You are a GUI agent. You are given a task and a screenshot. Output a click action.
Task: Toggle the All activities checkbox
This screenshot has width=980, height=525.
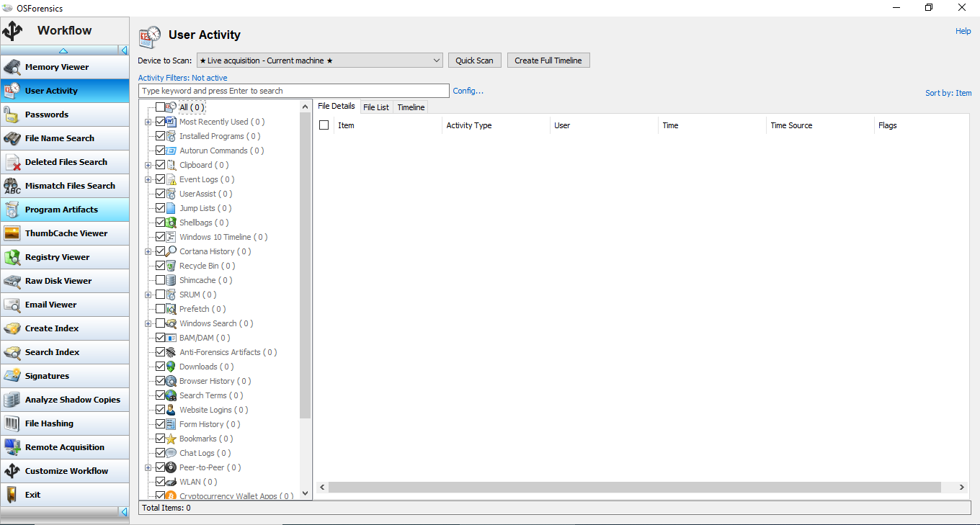click(160, 107)
